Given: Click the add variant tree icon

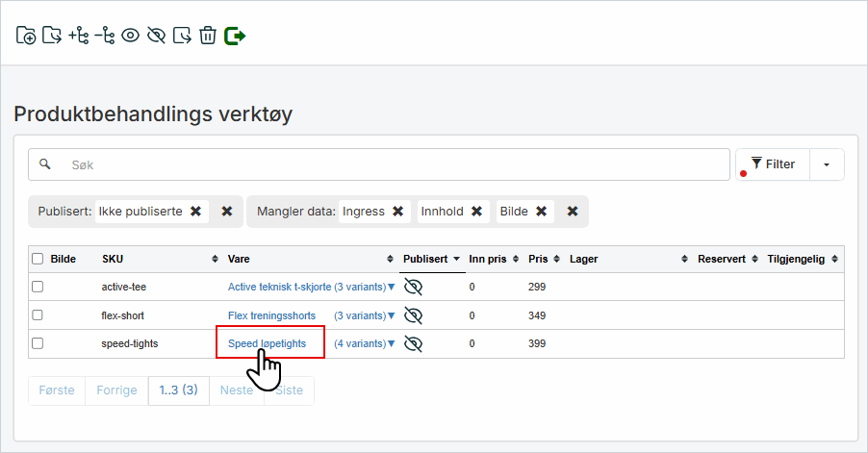Looking at the screenshot, I should coord(78,36).
